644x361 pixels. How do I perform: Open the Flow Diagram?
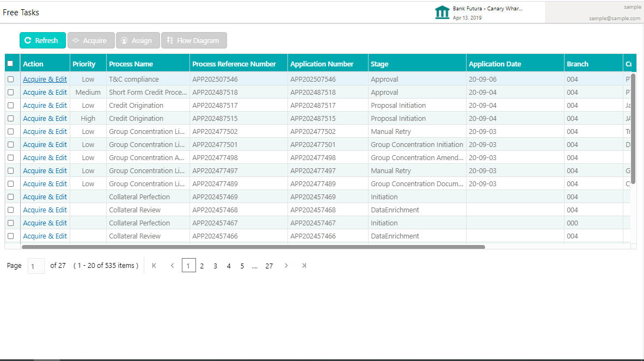tap(194, 40)
